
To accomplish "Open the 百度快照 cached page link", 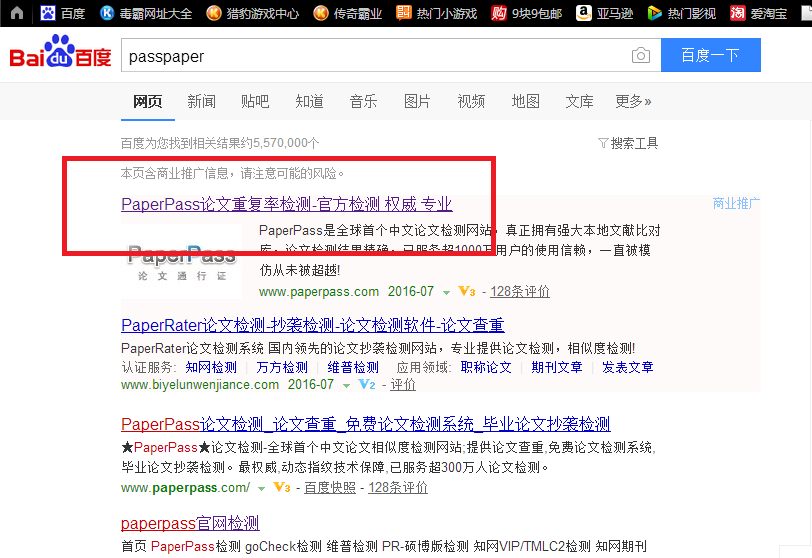I will 330,488.
